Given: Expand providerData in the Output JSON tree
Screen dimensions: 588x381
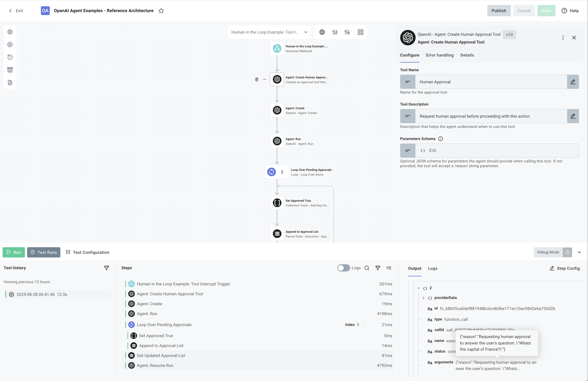Looking at the screenshot, I should [x=423, y=298].
